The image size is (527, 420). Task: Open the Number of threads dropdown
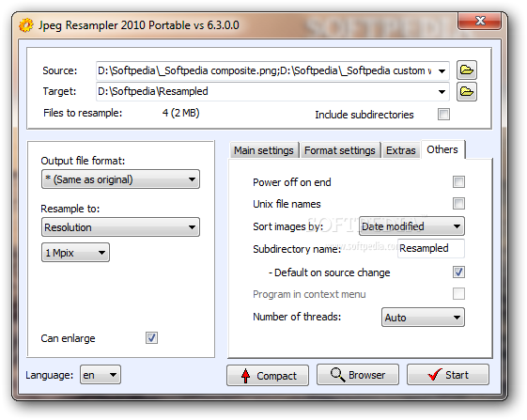(x=423, y=317)
